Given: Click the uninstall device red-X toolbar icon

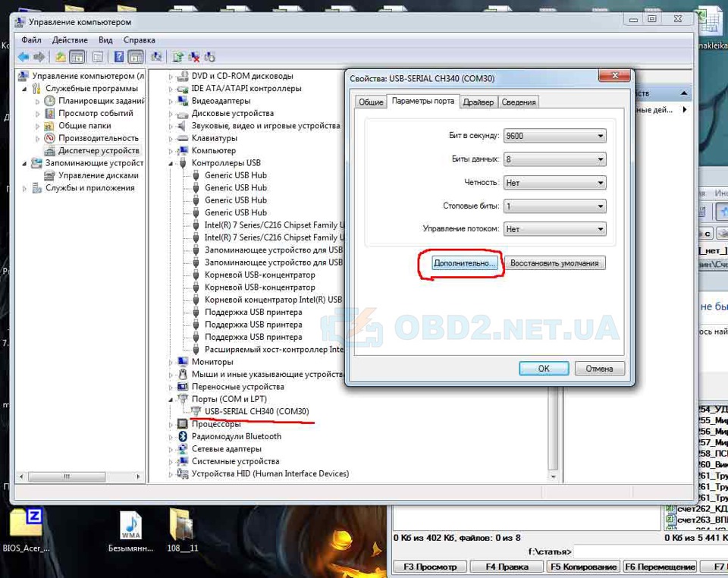Looking at the screenshot, I should click(194, 57).
